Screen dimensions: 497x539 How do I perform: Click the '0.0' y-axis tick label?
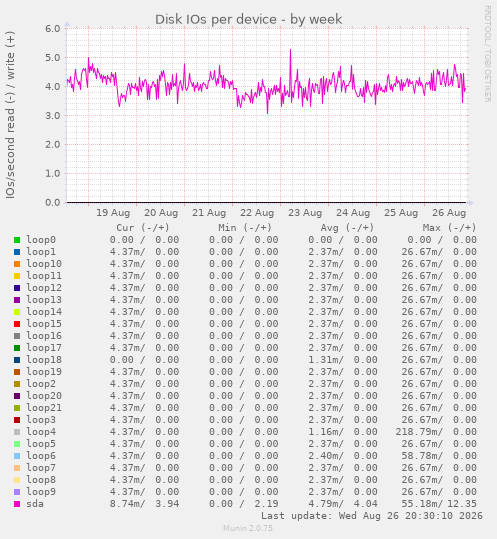point(53,202)
